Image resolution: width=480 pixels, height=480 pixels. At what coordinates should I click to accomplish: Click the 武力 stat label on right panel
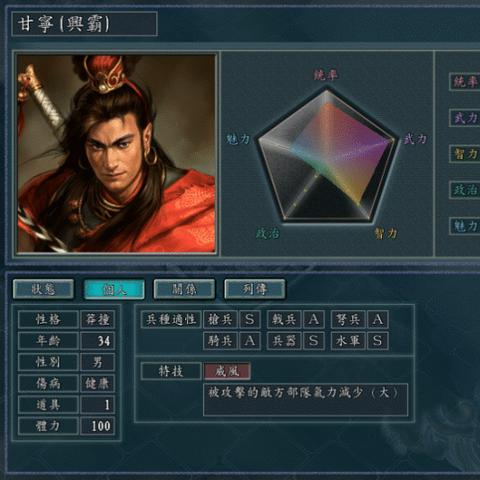tap(465, 118)
